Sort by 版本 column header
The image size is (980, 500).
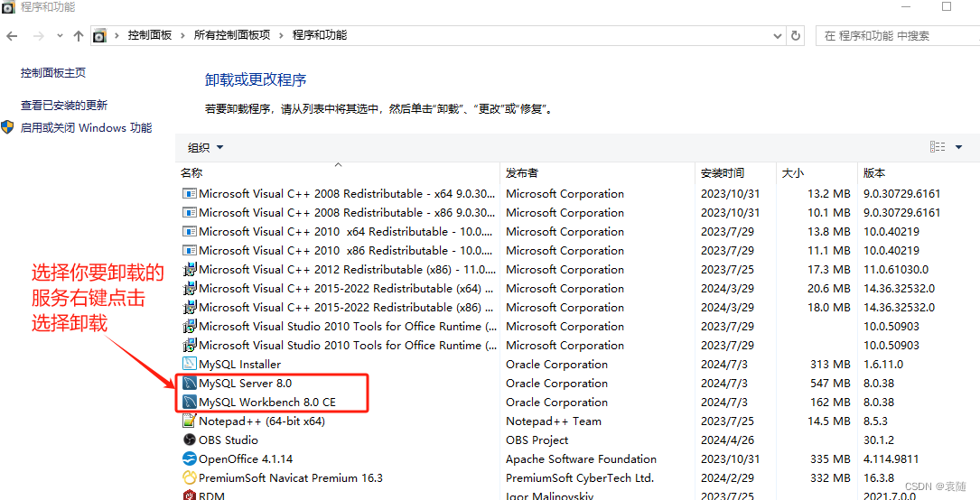(918, 173)
